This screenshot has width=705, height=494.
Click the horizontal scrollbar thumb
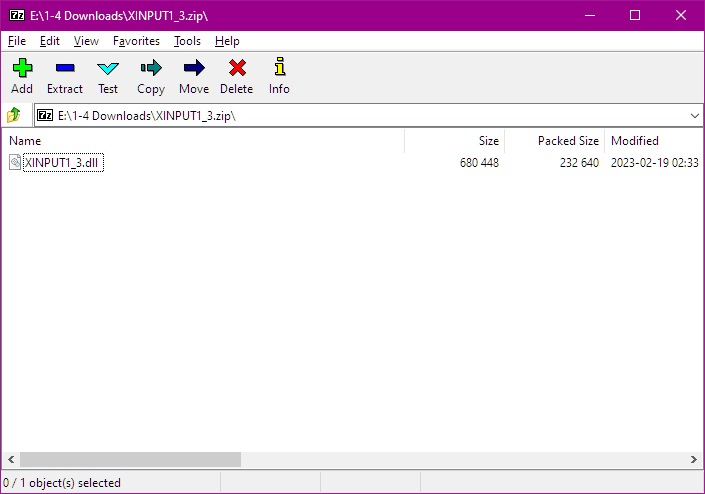point(130,459)
